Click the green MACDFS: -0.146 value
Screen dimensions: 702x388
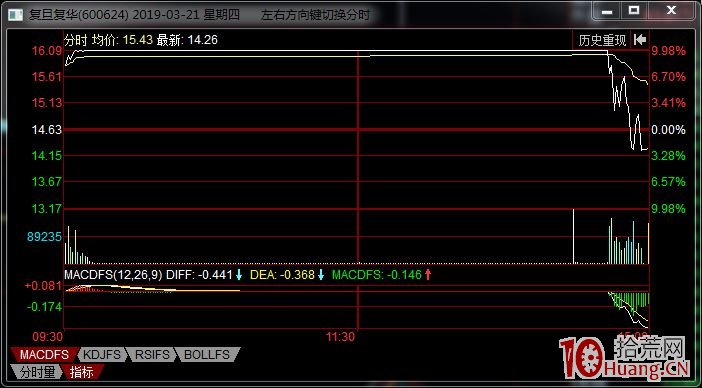pyautogui.click(x=377, y=275)
